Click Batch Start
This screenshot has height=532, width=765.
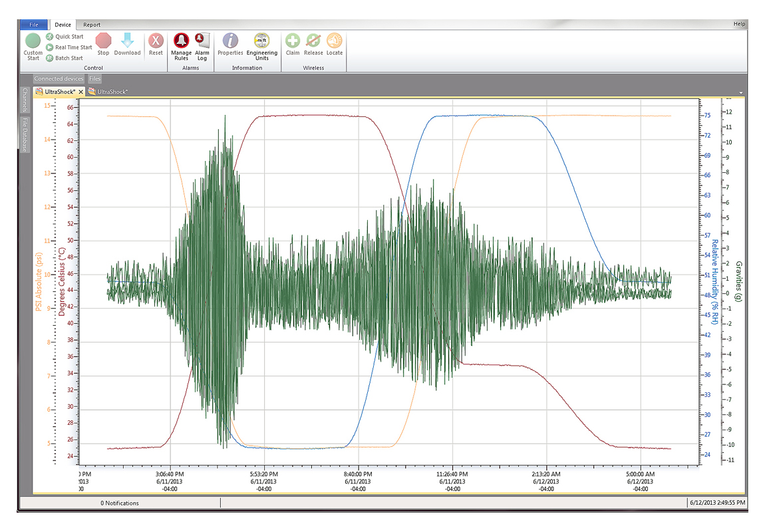tap(69, 58)
